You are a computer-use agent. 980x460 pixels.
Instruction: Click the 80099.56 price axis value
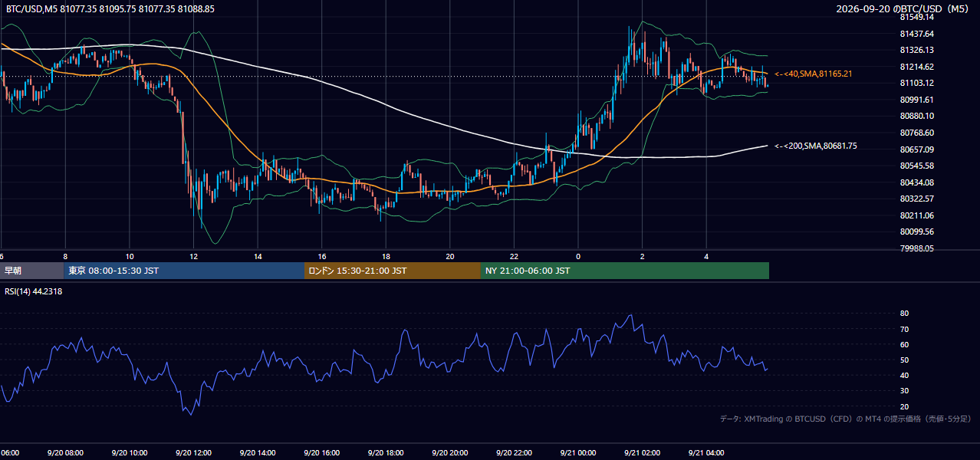pos(916,232)
